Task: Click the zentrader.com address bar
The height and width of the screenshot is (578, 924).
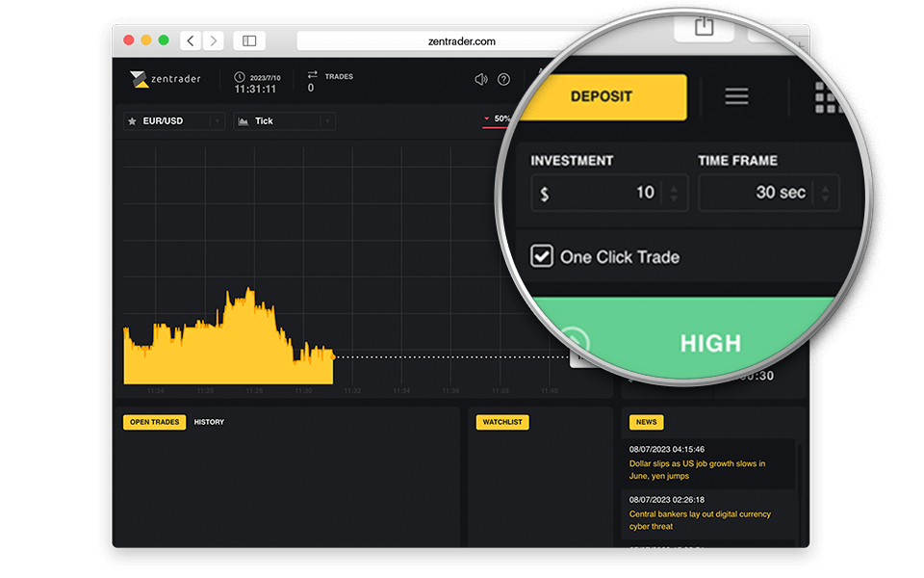Action: coord(461,40)
